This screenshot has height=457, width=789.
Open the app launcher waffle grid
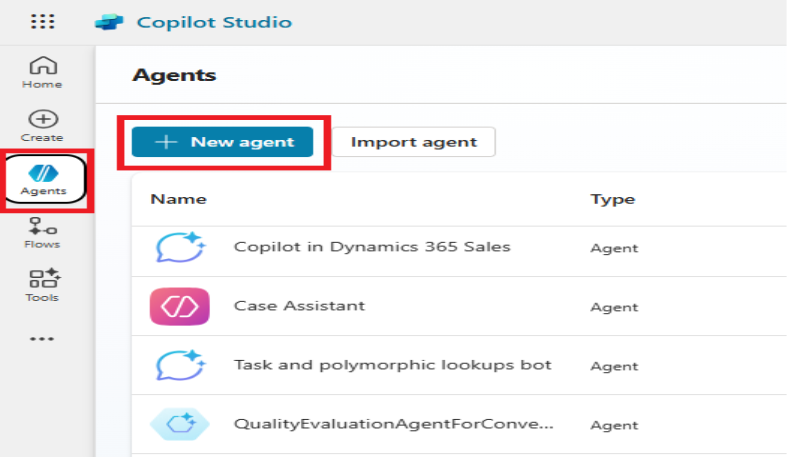coord(43,21)
